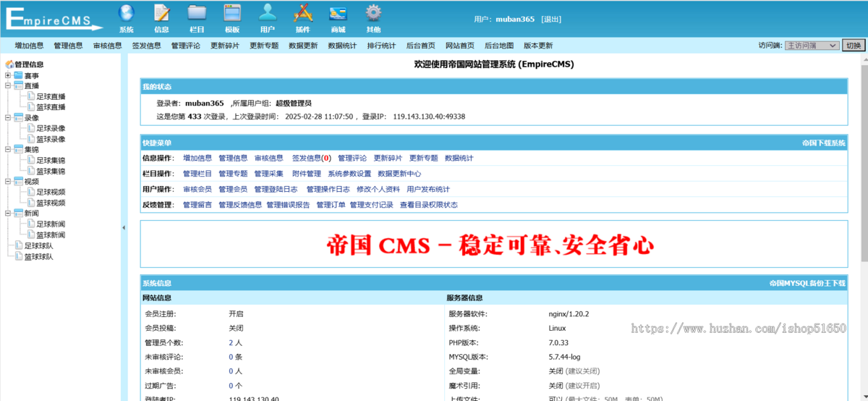Click the 管理员个数 value 2
Image resolution: width=868 pixels, height=401 pixels.
point(231,342)
